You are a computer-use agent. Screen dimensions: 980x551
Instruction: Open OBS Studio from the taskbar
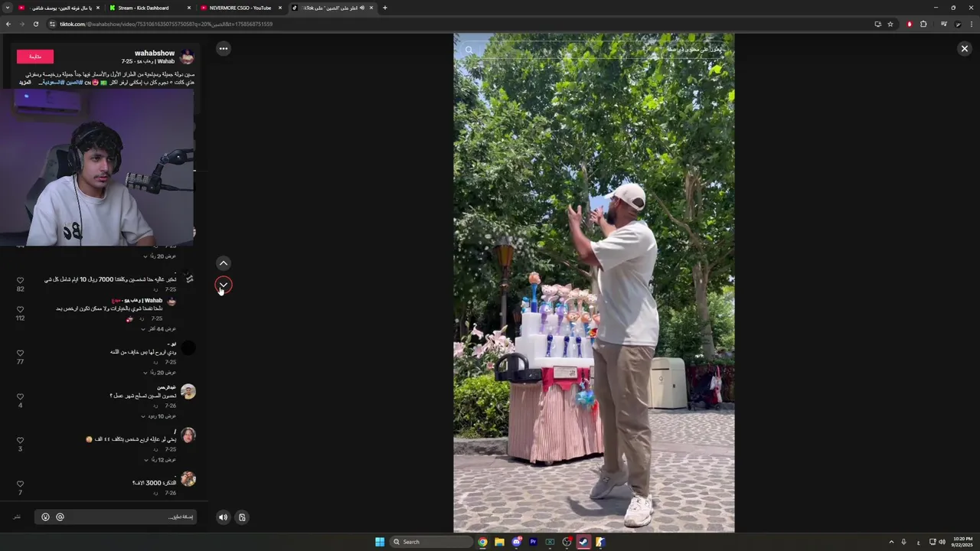pos(567,542)
